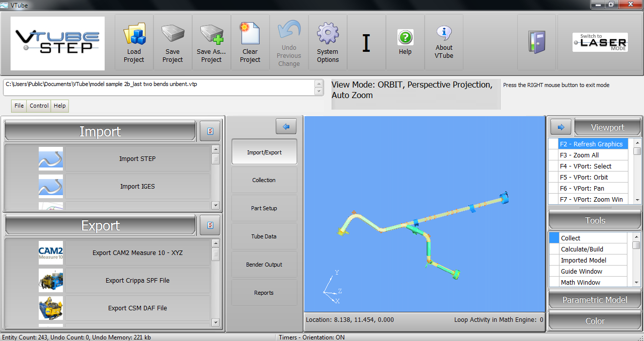
Task: Click Export Crippa SPF File button
Action: [137, 281]
